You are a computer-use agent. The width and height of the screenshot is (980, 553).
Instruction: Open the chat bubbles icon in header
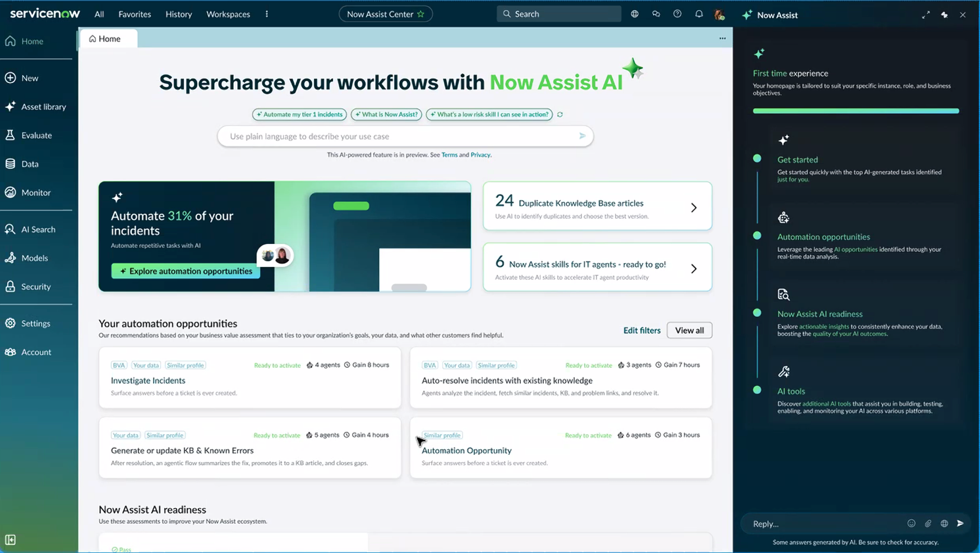tap(656, 14)
